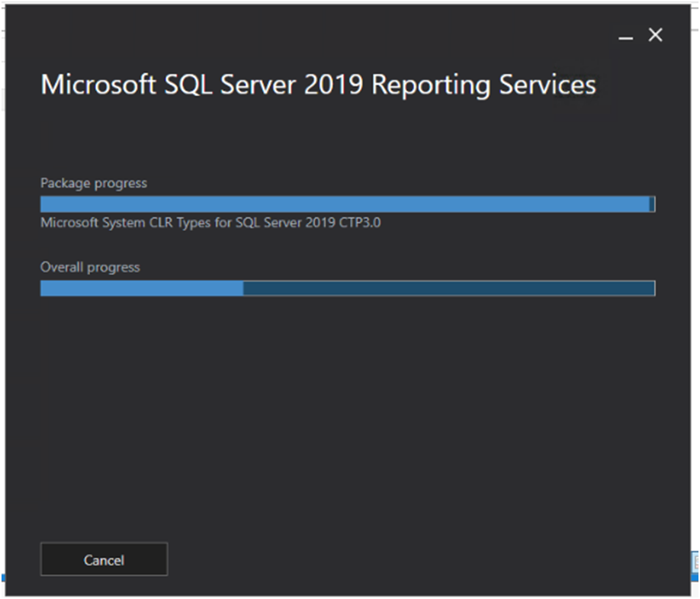
Task: Click the word "Services" in the title
Action: pyautogui.click(x=547, y=84)
